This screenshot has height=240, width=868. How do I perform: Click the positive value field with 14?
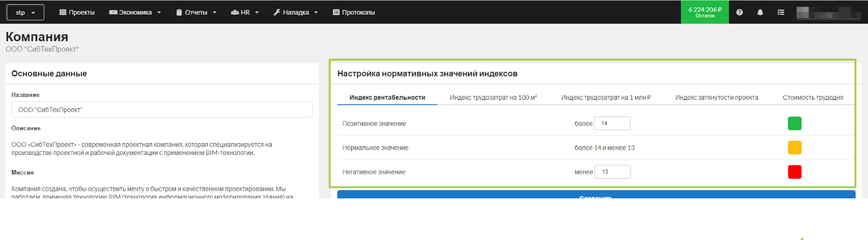pyautogui.click(x=612, y=124)
